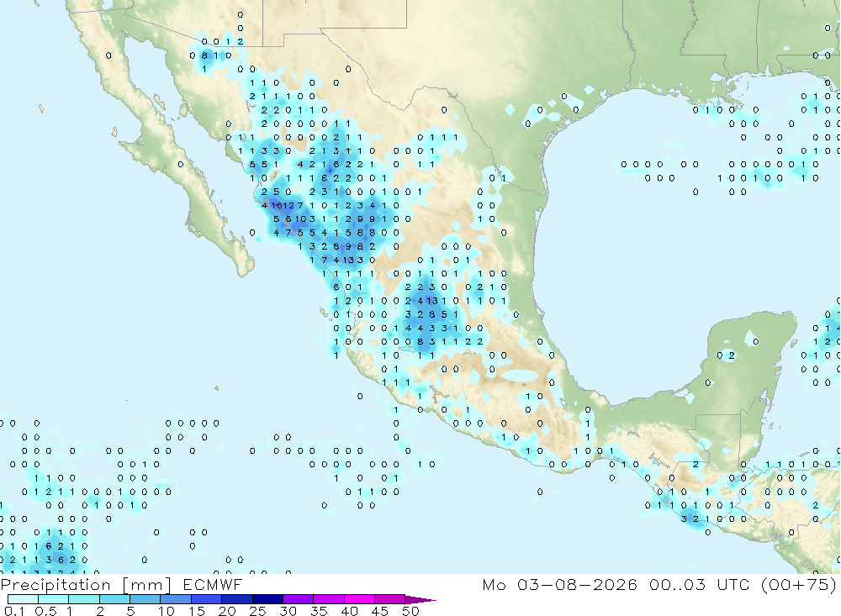Viewport: 841px width, 616px height.
Task: Click the date text '03-08-2026'
Action: click(577, 584)
